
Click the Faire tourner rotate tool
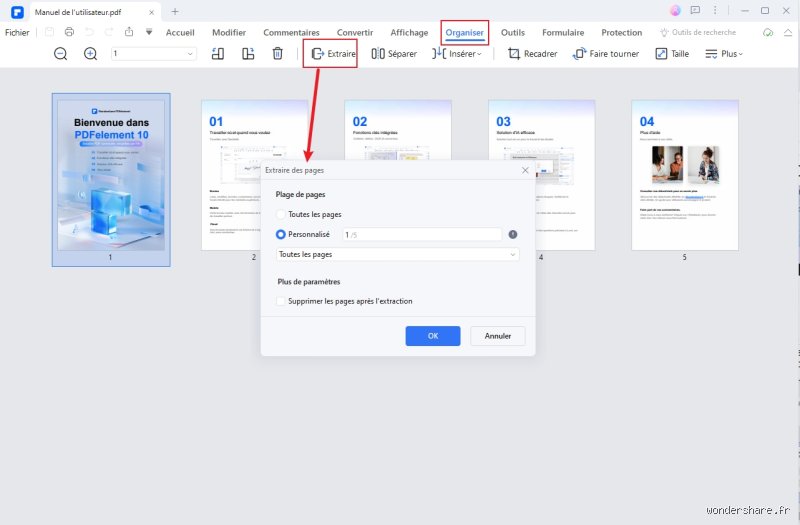606,54
